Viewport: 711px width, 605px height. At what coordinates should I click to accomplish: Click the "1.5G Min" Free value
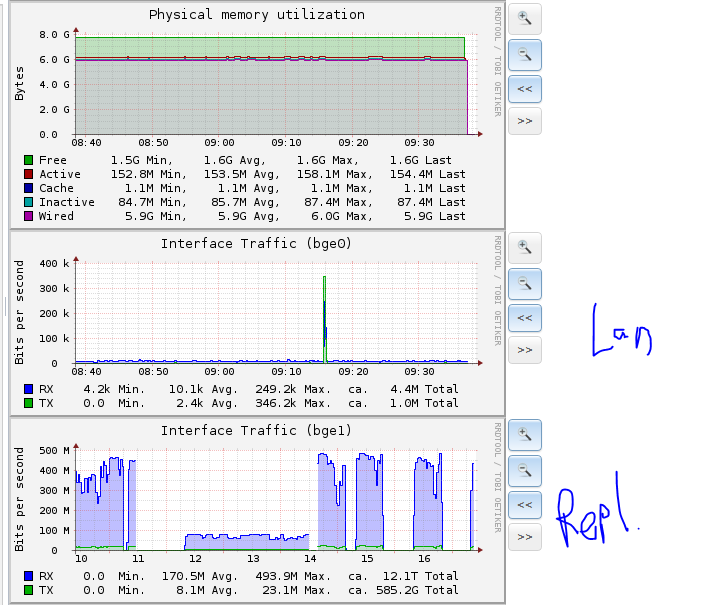tap(141, 161)
